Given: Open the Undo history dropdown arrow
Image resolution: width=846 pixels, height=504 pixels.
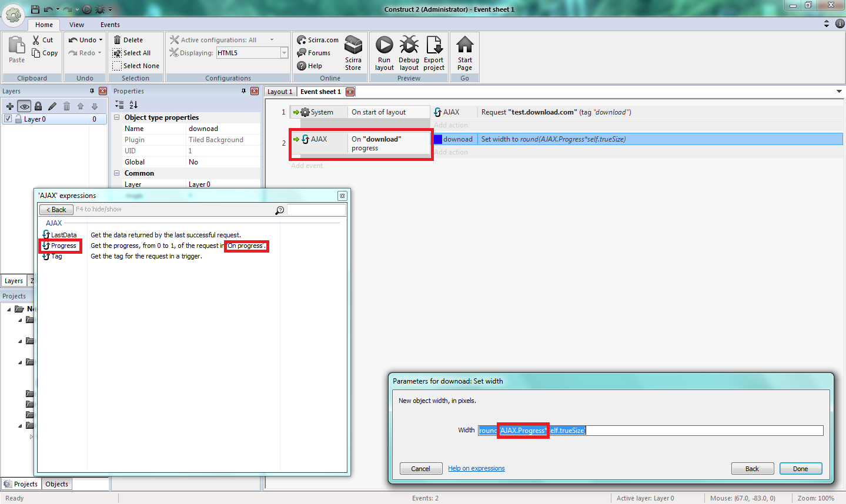Looking at the screenshot, I should (101, 40).
